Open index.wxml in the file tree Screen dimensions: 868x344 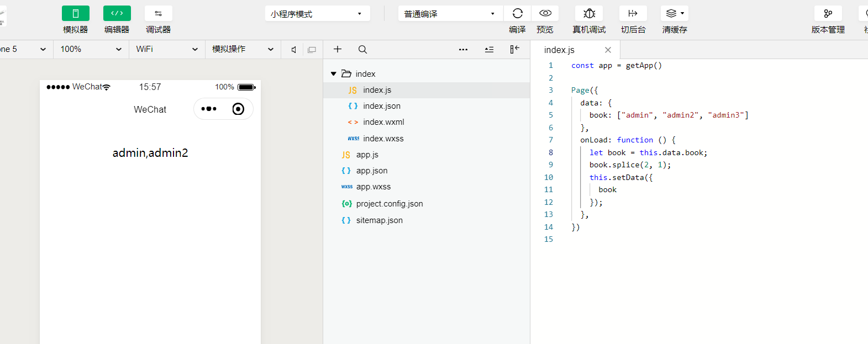point(383,122)
